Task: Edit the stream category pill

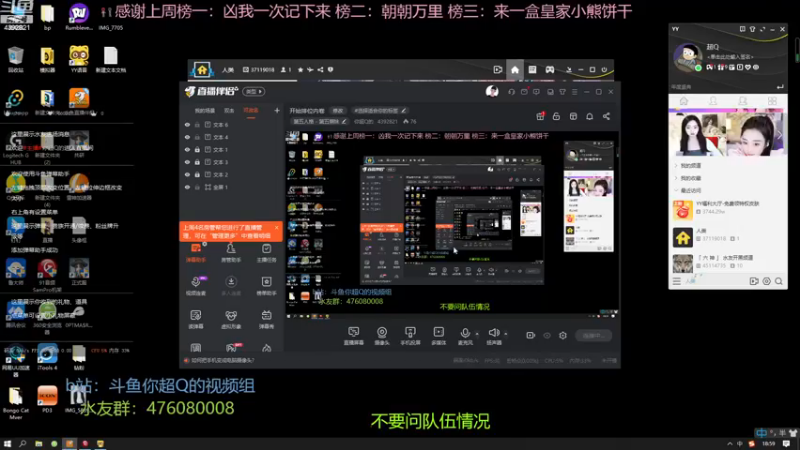Action: click(320, 122)
